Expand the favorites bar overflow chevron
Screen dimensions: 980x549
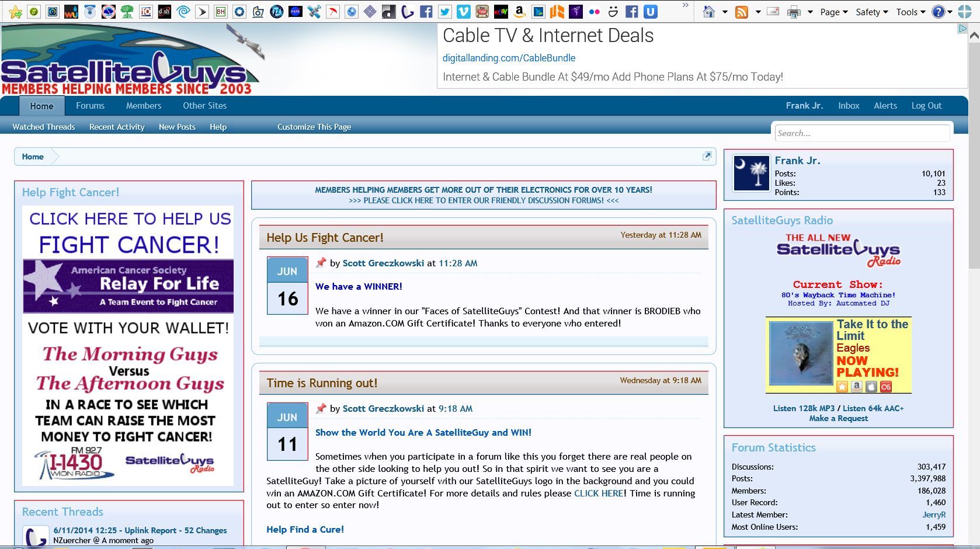[686, 5]
